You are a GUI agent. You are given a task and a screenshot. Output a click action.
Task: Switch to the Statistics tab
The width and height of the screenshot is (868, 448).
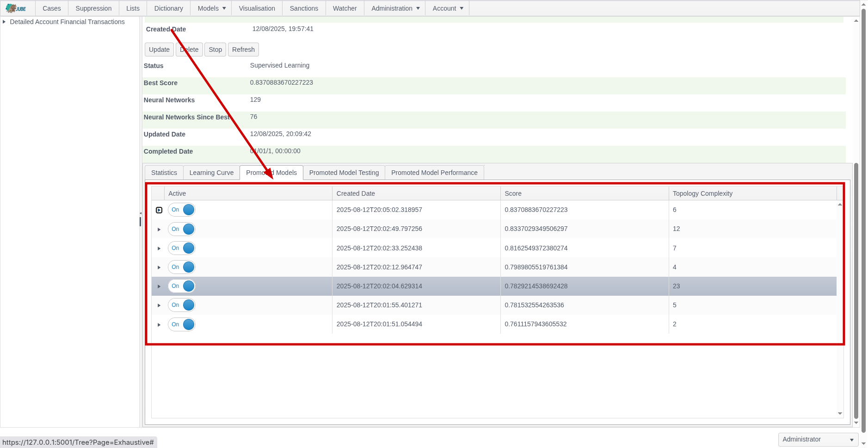pyautogui.click(x=164, y=173)
